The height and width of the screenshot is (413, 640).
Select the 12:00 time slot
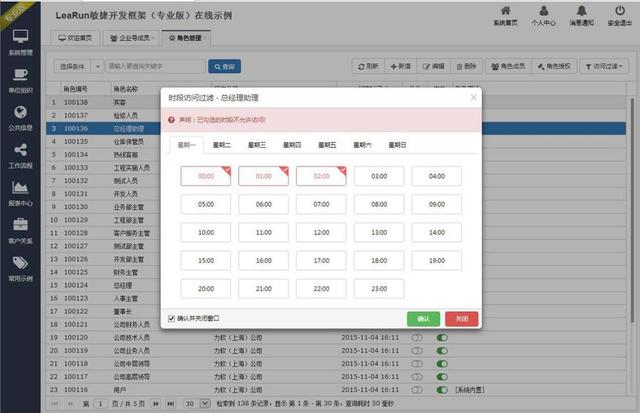click(321, 232)
